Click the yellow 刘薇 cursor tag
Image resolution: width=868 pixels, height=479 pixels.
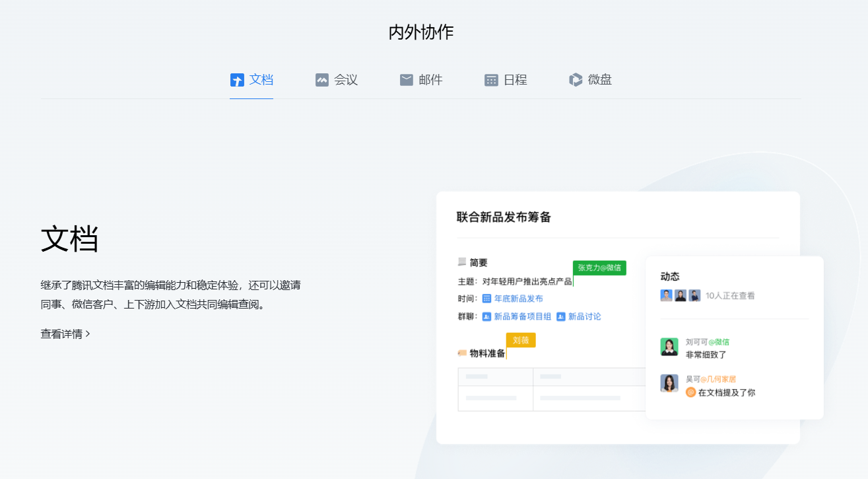(521, 340)
